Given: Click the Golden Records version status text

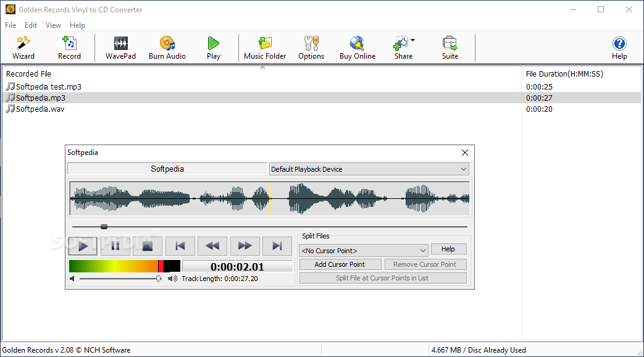Looking at the screenshot, I should point(66,350).
